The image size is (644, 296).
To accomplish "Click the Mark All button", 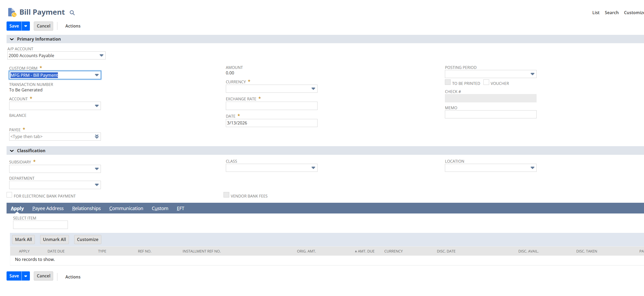I will coord(23,239).
